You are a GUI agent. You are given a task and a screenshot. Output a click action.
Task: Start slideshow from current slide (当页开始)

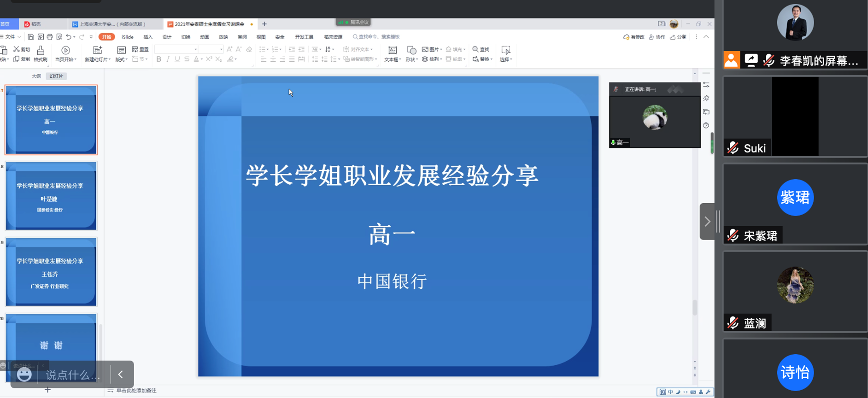pyautogui.click(x=65, y=53)
